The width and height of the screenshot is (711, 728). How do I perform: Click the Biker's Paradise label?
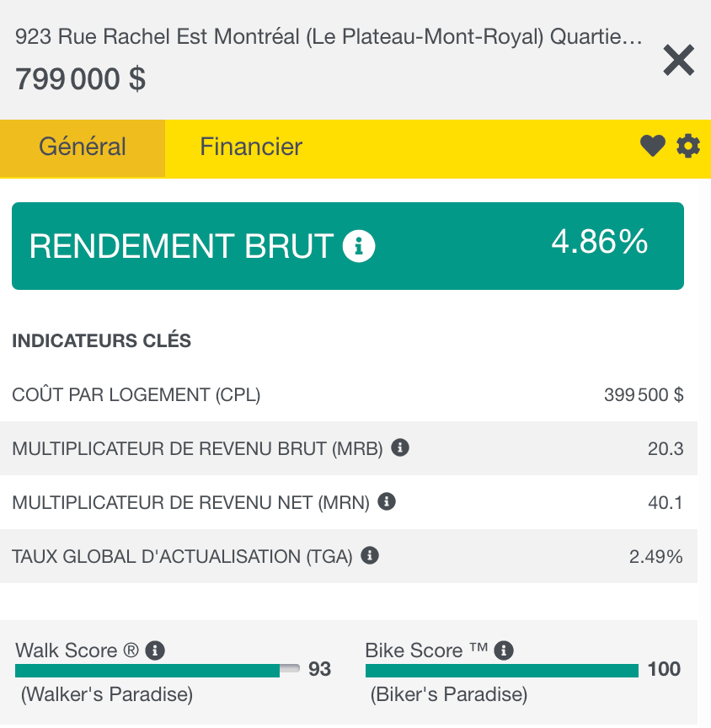click(x=449, y=695)
